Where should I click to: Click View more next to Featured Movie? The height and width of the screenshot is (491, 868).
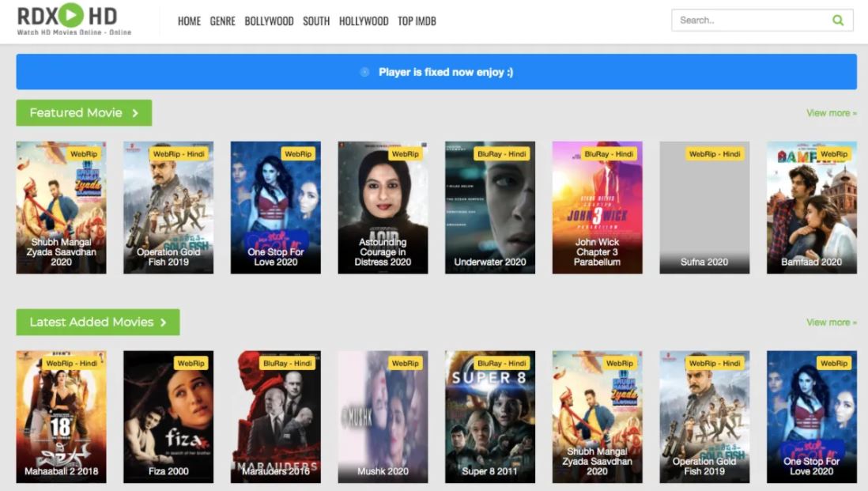click(x=831, y=113)
